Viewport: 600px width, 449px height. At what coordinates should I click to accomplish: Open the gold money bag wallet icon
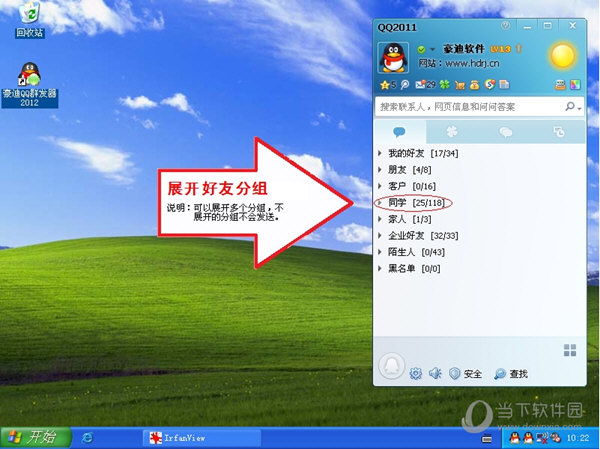tap(474, 85)
